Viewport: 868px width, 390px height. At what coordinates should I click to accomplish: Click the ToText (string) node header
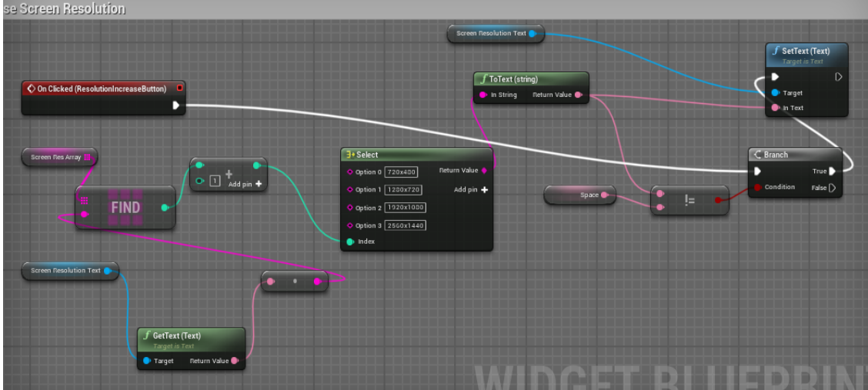[x=531, y=78]
